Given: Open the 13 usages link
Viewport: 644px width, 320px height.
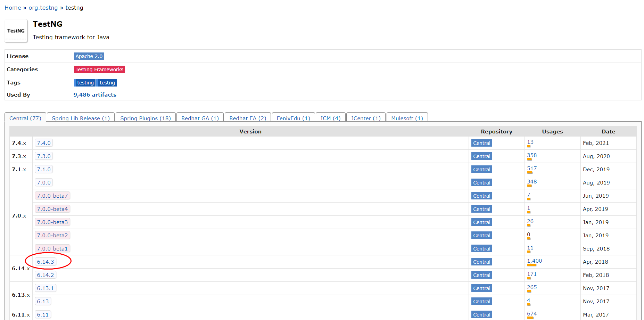Looking at the screenshot, I should point(530,142).
